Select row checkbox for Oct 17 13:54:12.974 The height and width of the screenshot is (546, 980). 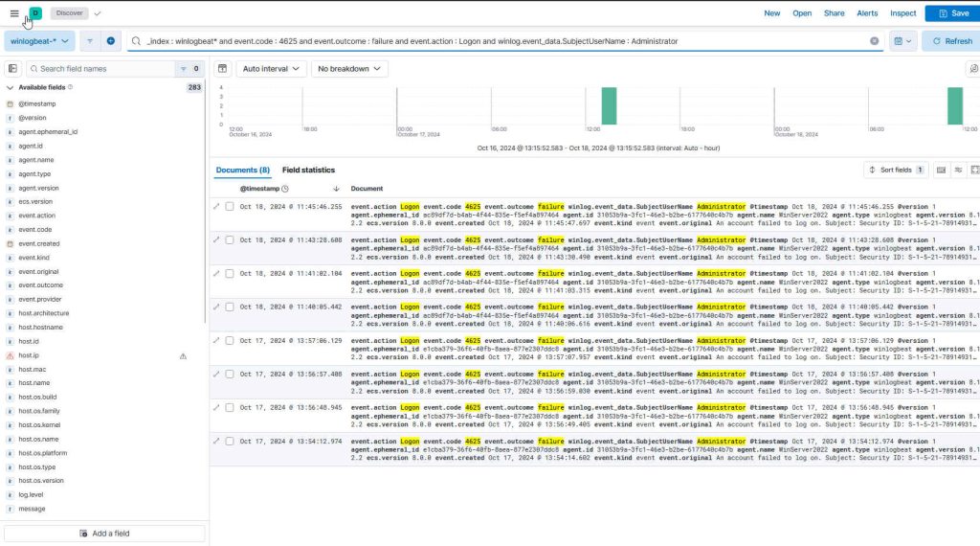coord(230,441)
